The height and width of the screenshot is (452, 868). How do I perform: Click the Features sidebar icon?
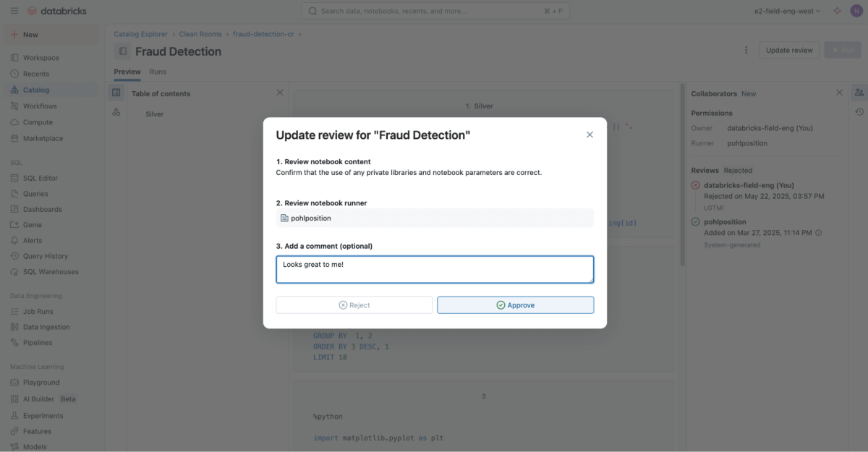(x=14, y=431)
